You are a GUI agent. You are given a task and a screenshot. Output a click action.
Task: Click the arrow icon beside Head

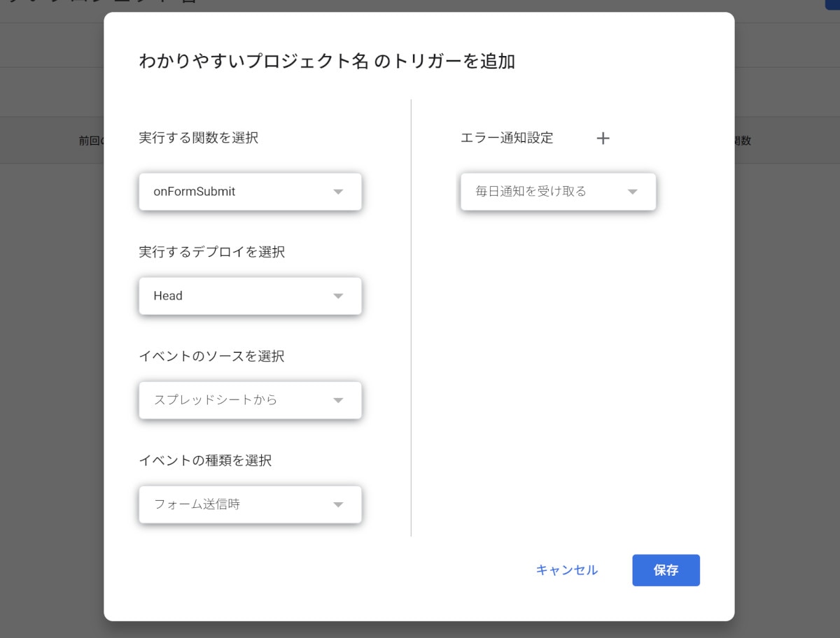338,296
